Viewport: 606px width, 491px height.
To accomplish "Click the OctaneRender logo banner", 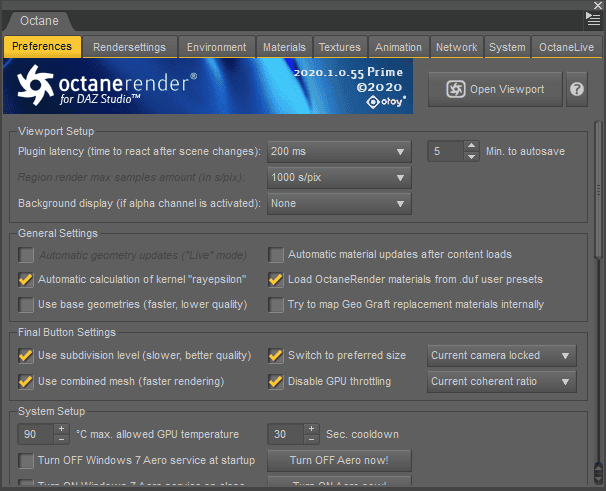I will click(x=208, y=86).
